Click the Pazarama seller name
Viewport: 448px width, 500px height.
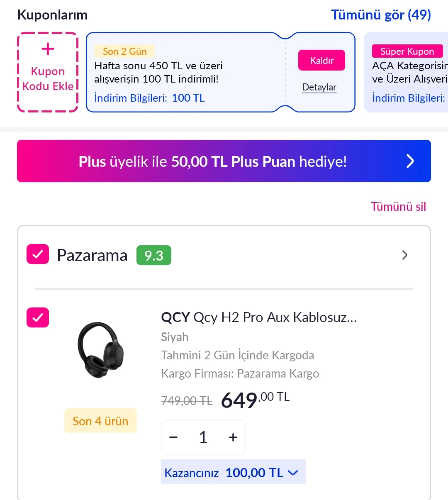coord(92,255)
